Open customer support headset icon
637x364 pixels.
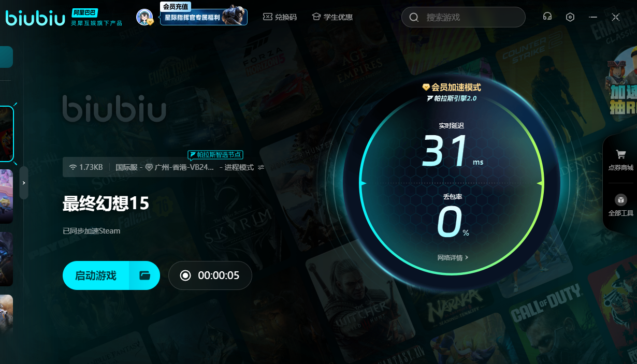point(547,17)
